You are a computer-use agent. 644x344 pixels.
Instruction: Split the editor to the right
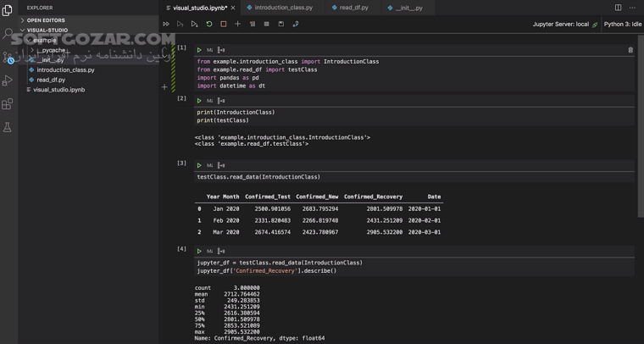click(618, 8)
